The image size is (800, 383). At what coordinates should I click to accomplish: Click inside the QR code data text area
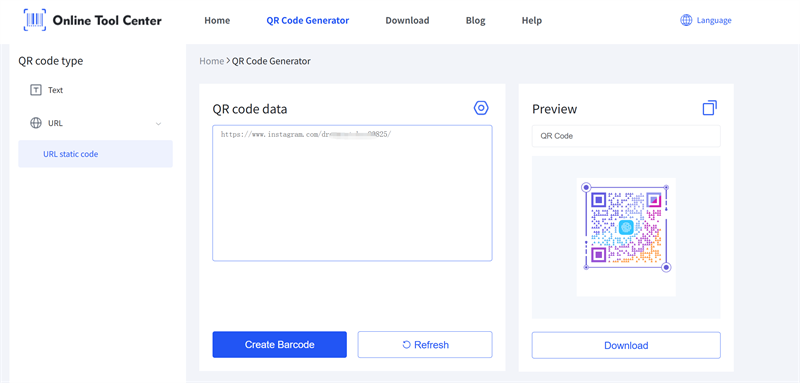coord(352,193)
